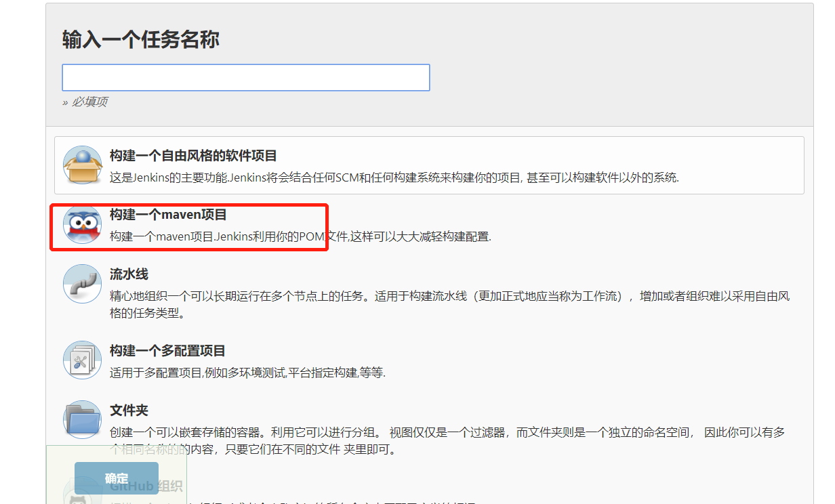The height and width of the screenshot is (504, 835).
Task: Select the freestyle project box icon
Action: [x=82, y=165]
